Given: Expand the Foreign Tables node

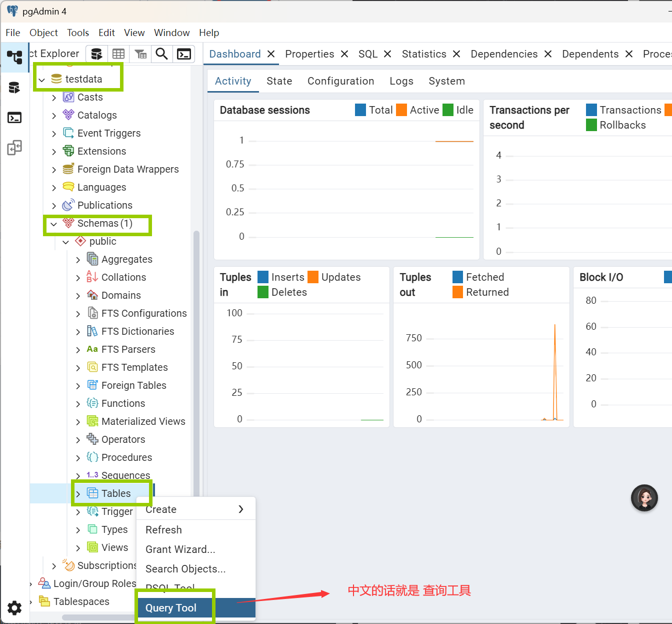Looking at the screenshot, I should pos(78,386).
